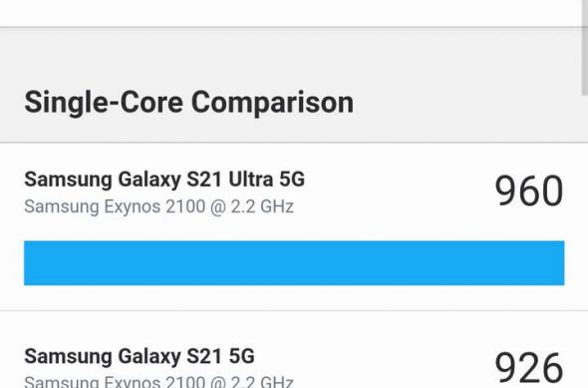Click the blue S21 Ultra score bar
Screen dimensions: 588x388
pos(294,263)
